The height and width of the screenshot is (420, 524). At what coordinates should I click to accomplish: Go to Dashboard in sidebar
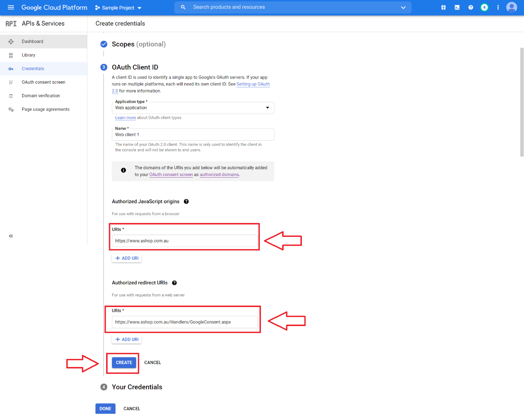44,41
